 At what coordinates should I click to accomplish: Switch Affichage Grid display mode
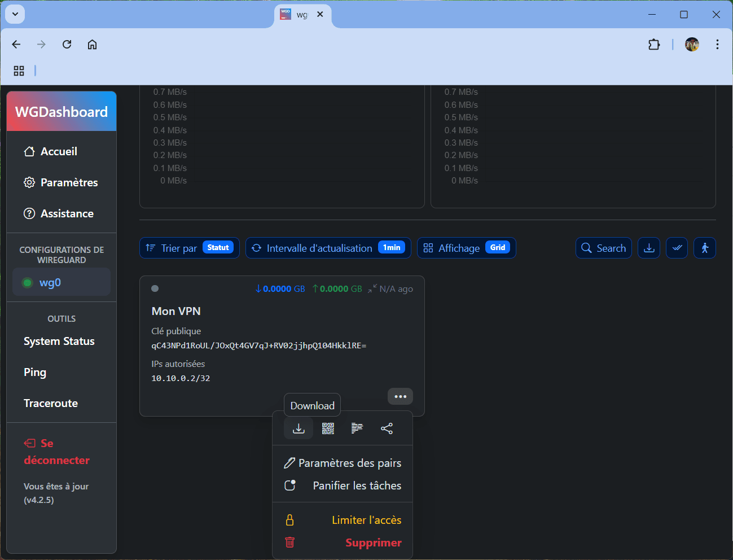coord(467,248)
